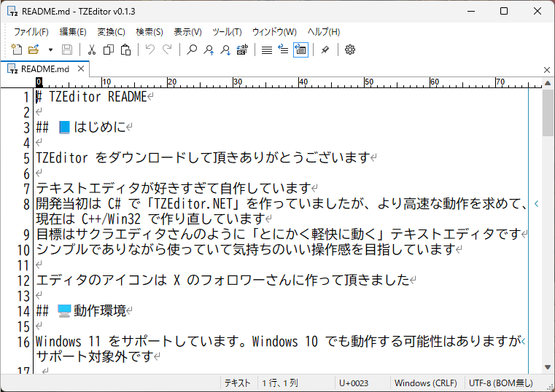Screen dimensions: 555x392
Task: Select the README.md tab
Action: click(44, 69)
